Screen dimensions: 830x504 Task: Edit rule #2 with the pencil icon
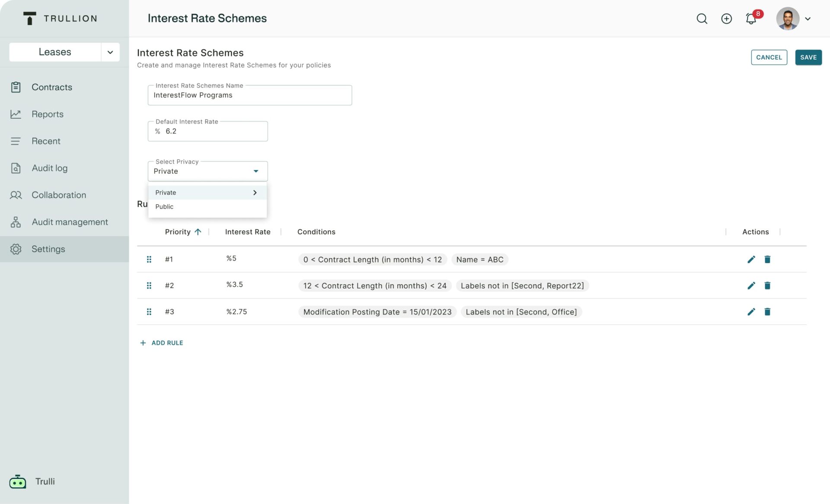[751, 286]
